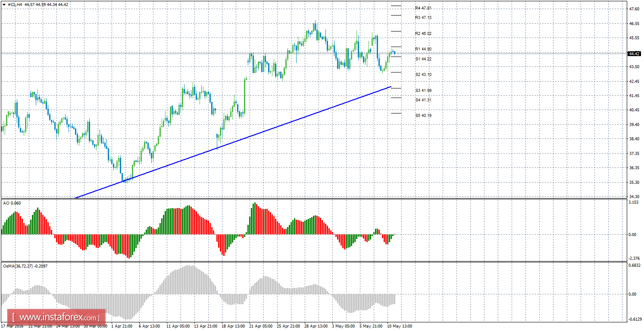Select the R1 44.90 pivot label
Image resolution: width=644 pixels, height=331 pixels.
pos(423,49)
